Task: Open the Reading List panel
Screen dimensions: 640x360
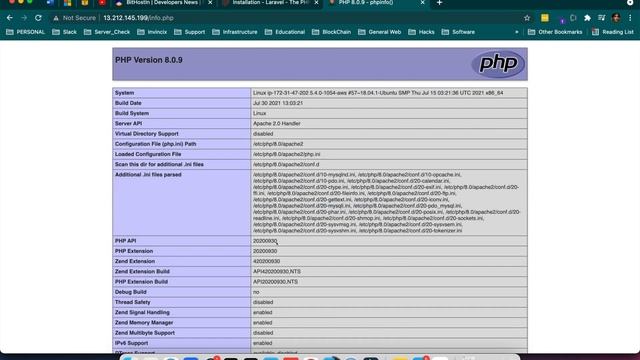Action: click(x=613, y=32)
